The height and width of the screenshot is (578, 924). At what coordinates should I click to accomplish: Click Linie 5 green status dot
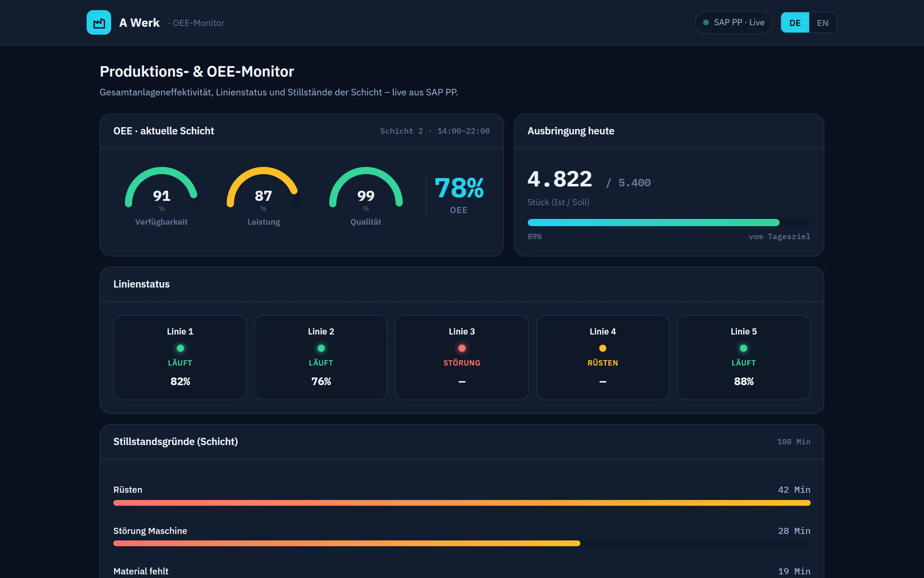pyautogui.click(x=744, y=348)
